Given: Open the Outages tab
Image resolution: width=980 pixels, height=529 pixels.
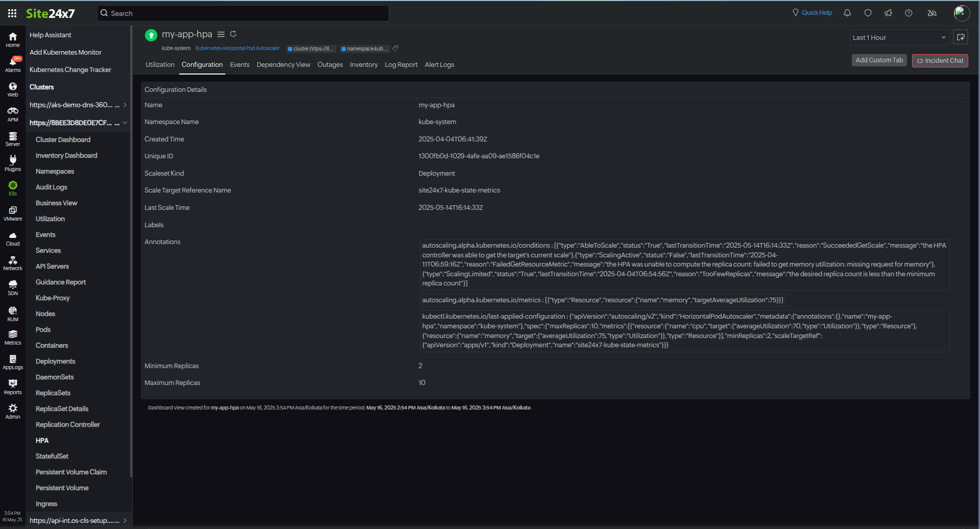Looking at the screenshot, I should pyautogui.click(x=330, y=65).
